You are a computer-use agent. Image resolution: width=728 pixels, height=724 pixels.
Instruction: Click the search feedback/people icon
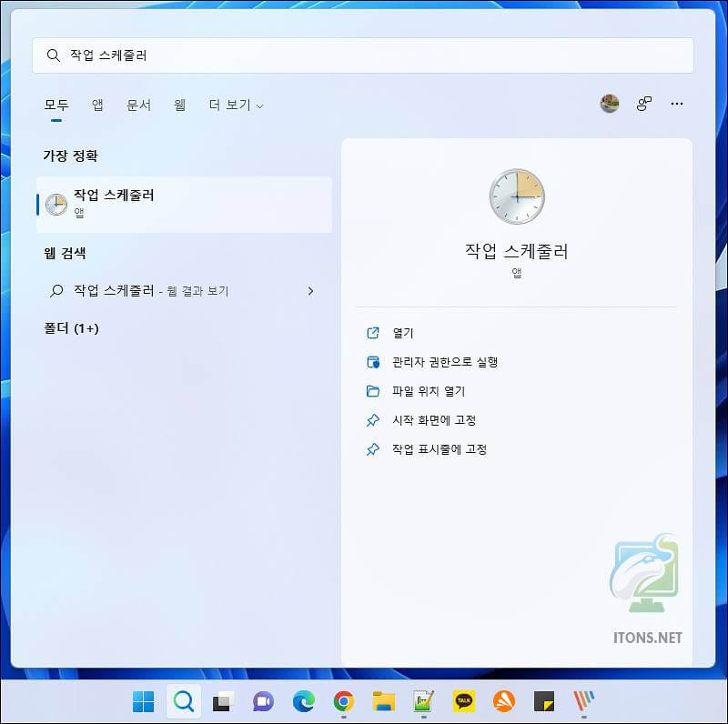[643, 104]
